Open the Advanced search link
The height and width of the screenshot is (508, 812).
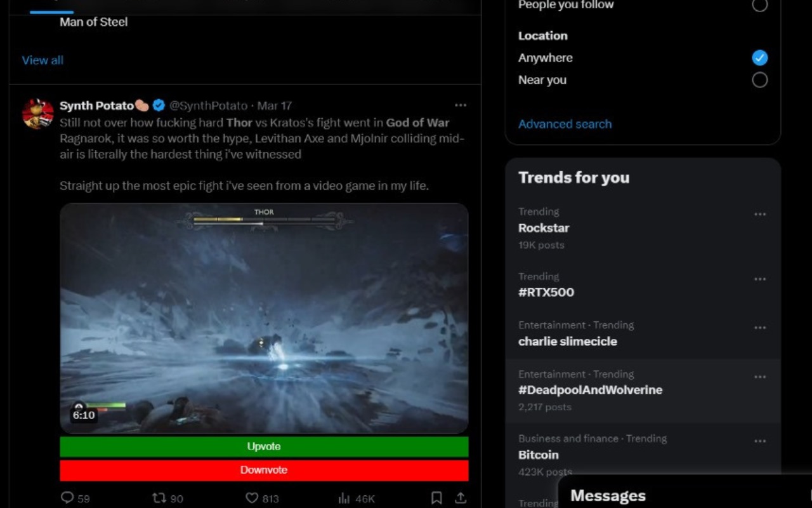point(565,124)
